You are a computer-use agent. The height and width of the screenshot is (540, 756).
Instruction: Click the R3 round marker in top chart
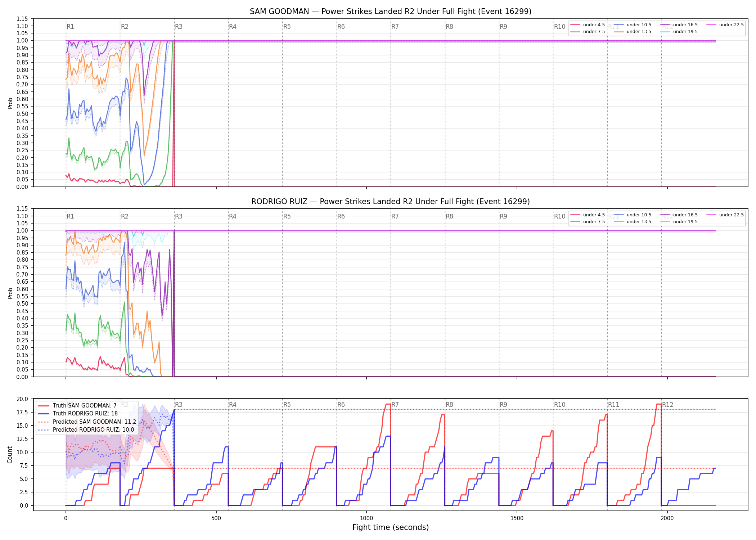point(179,27)
